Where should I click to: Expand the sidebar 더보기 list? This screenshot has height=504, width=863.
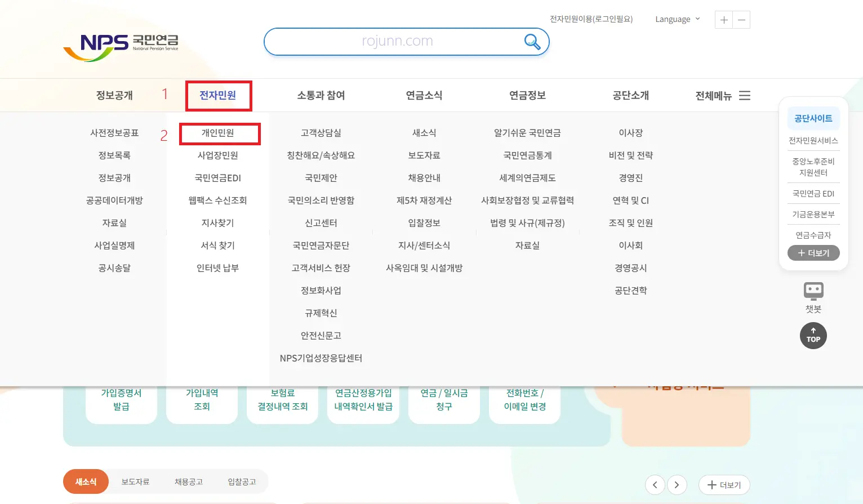(x=813, y=253)
